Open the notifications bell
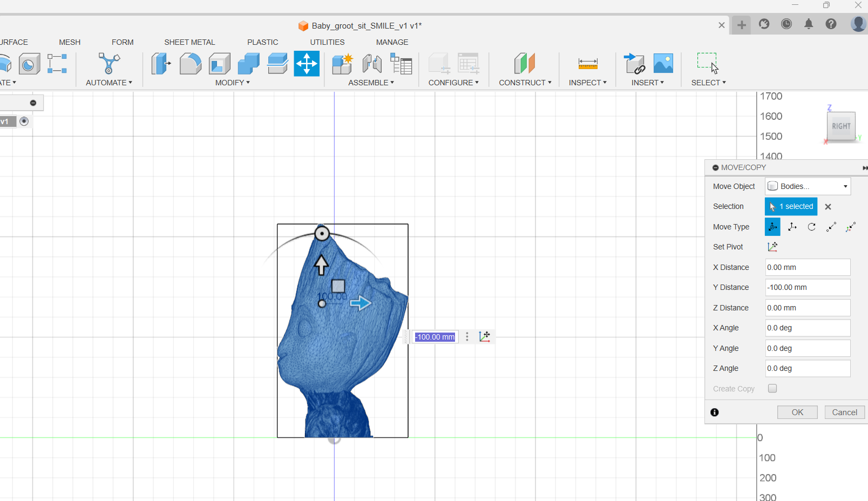868x501 pixels. [809, 24]
